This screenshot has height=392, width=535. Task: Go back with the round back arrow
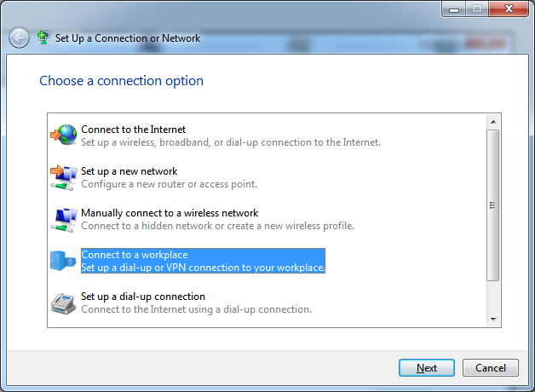[19, 37]
